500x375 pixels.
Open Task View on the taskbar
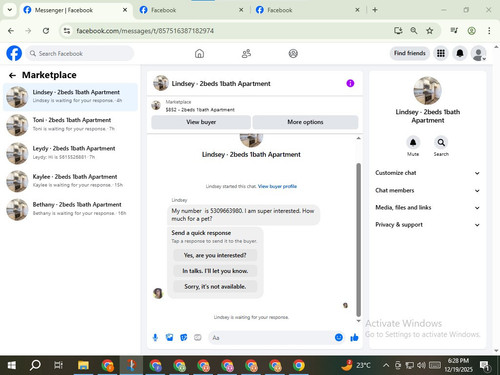coord(59,366)
